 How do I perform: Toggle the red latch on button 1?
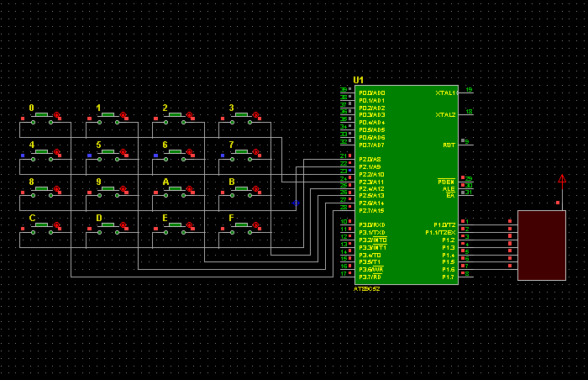[123, 114]
